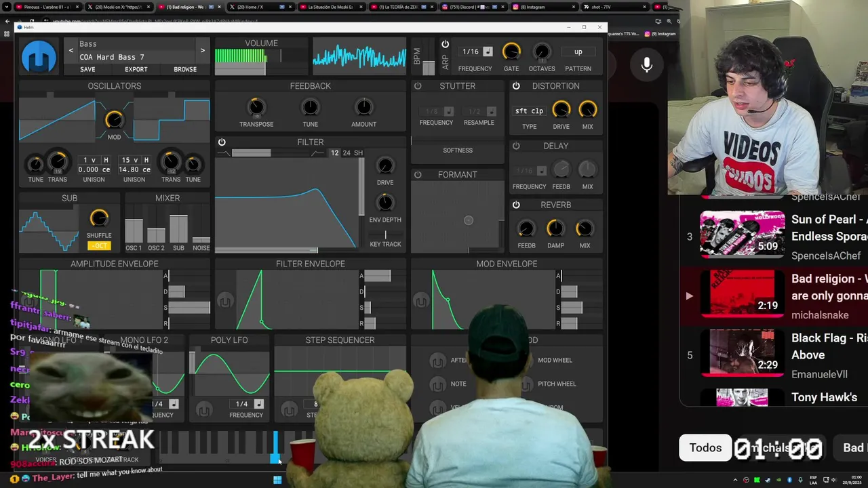This screenshot has height=488, width=868.
Task: Toggle the REVERB power button
Action: pos(516,205)
